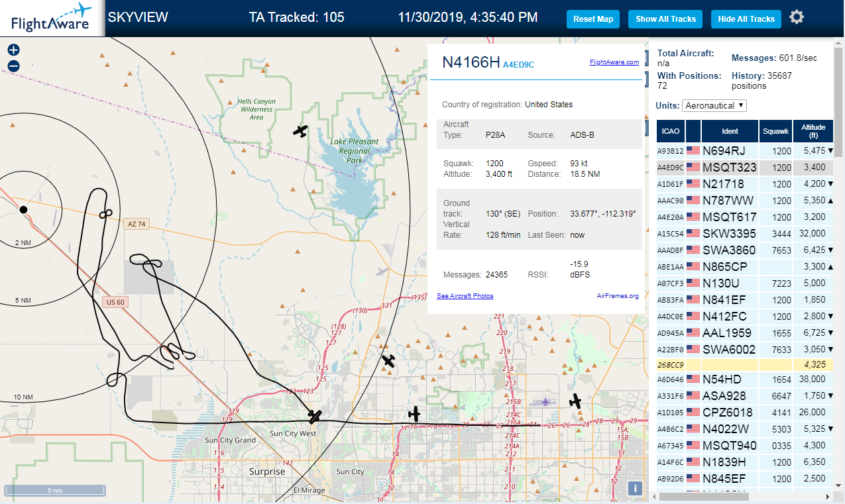Select the highlighted 268BC9 row
Viewport: 845px width, 504px height.
pyautogui.click(x=745, y=364)
